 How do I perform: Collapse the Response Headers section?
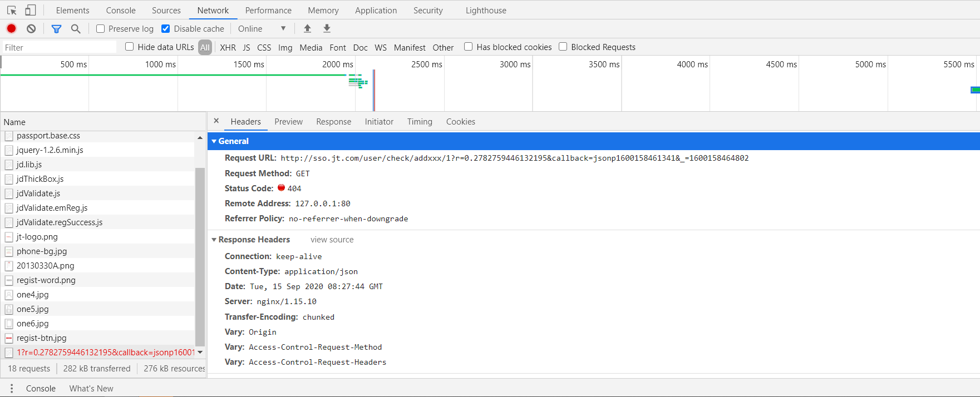click(x=214, y=240)
